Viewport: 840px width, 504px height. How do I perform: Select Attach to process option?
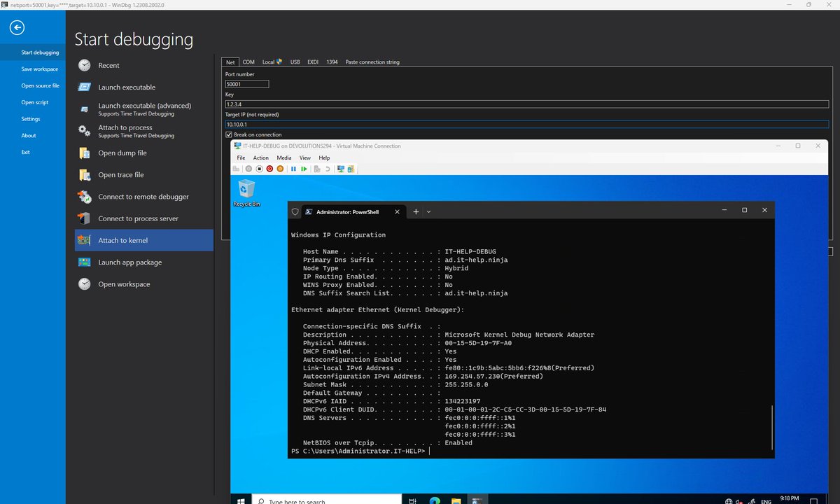click(x=144, y=130)
